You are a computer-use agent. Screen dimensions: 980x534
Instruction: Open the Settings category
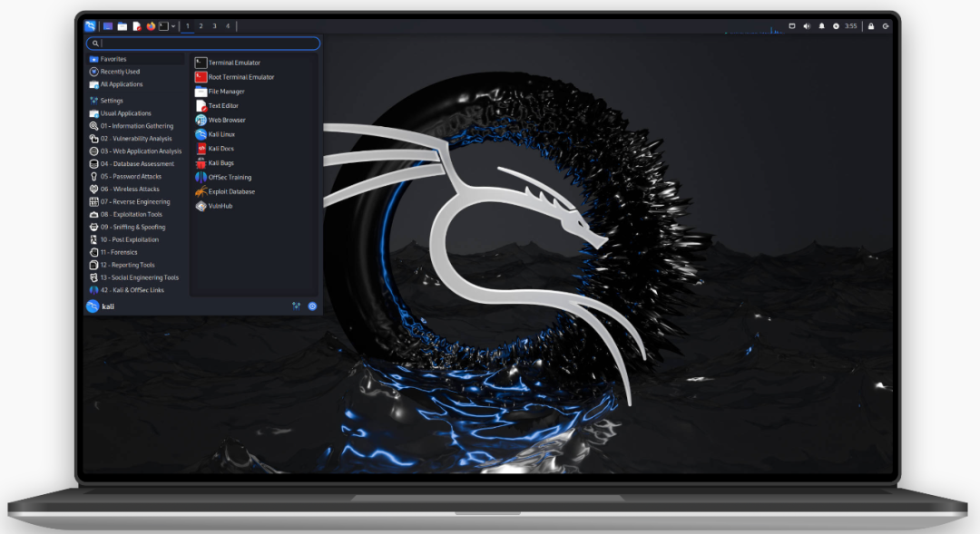[136, 101]
